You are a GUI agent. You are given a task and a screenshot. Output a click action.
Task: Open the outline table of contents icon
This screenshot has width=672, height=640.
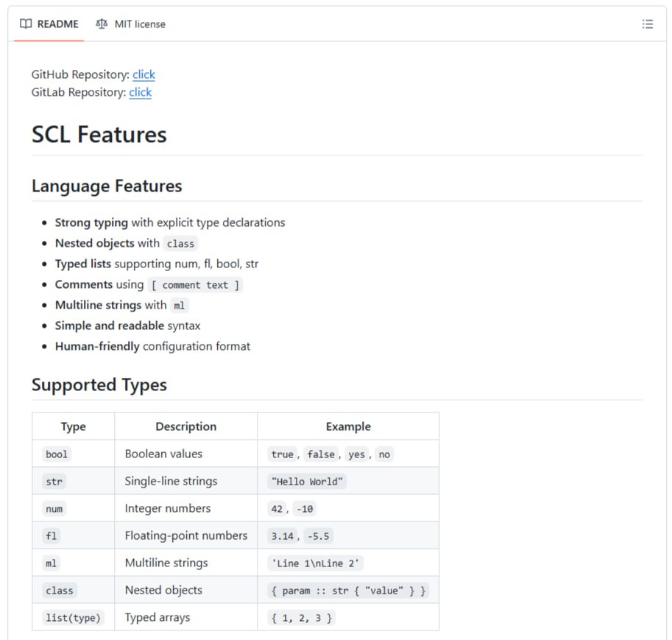point(647,24)
